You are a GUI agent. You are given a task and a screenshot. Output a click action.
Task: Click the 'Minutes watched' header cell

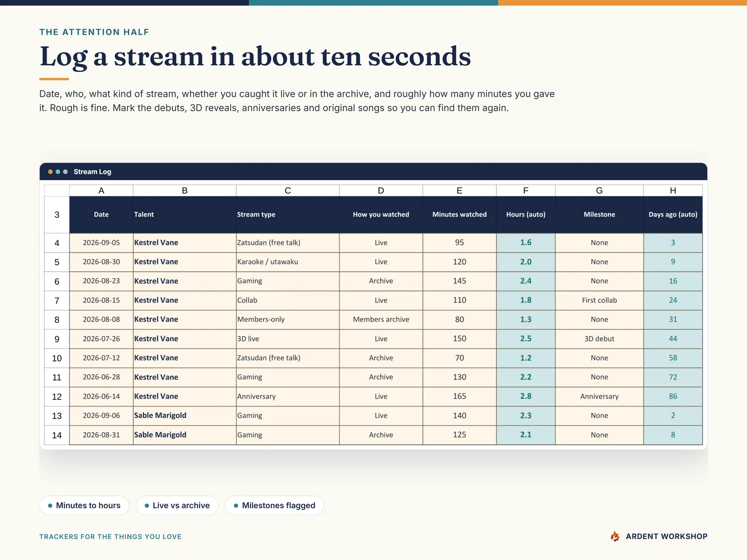click(x=459, y=215)
